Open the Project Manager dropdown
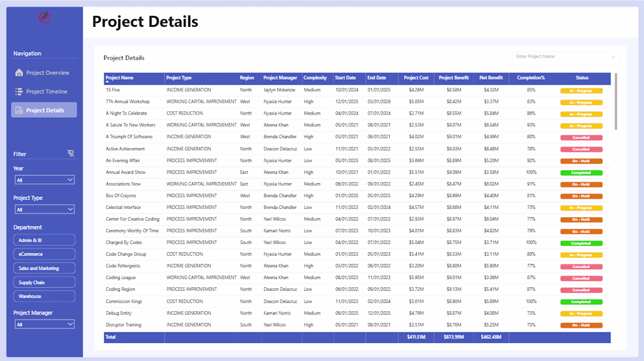This screenshot has width=644, height=361. point(44,324)
